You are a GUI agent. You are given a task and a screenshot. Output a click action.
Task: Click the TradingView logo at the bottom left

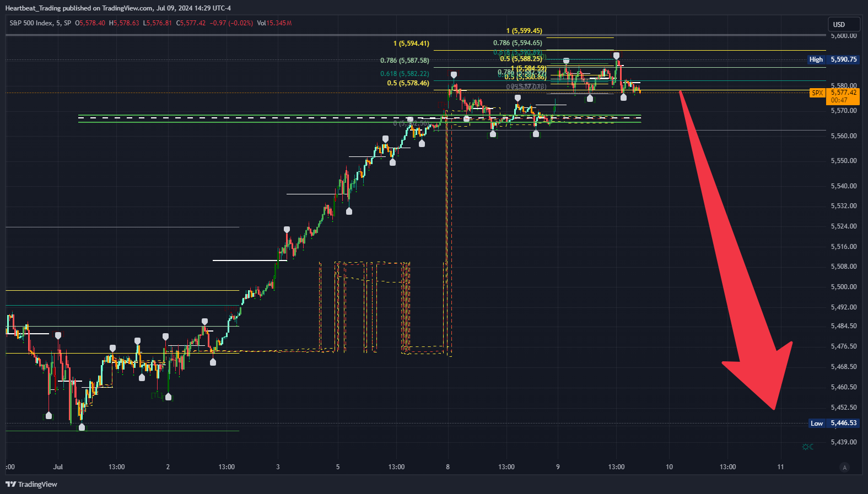[x=31, y=484]
